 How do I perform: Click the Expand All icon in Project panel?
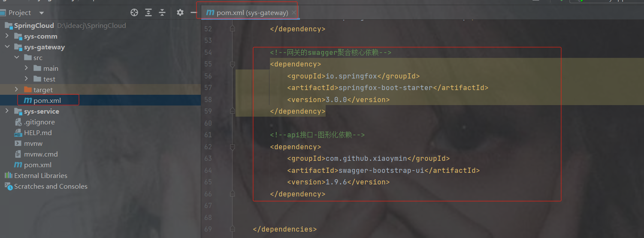pos(148,12)
